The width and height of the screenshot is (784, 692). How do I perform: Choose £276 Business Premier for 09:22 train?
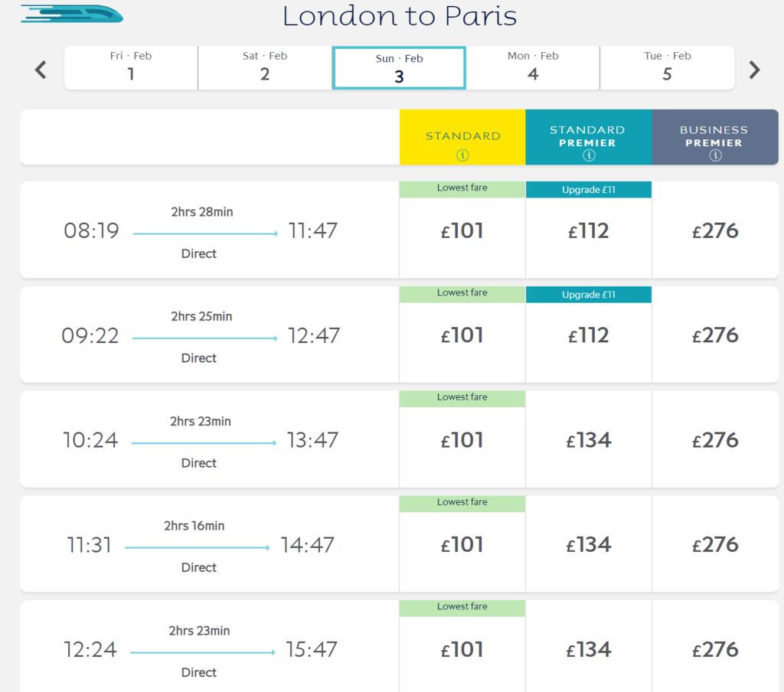(x=716, y=335)
